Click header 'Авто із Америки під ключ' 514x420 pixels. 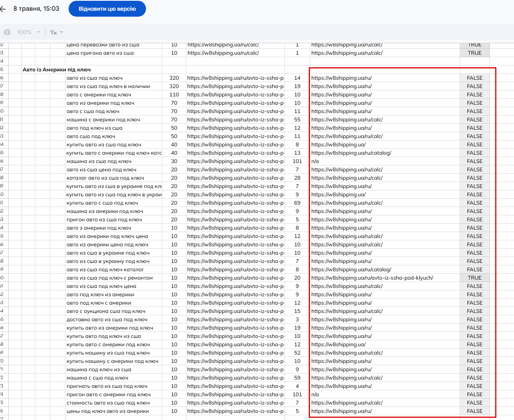pos(57,70)
